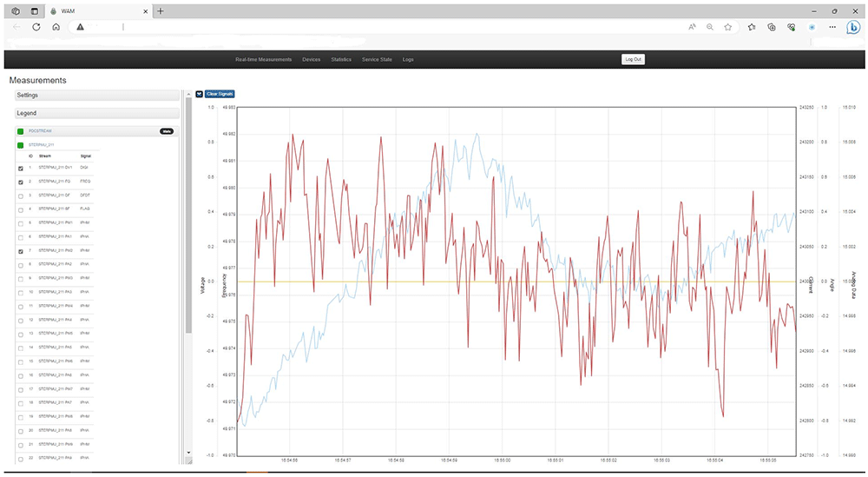Refresh the browser page
Image resolution: width=868 pixels, height=477 pixels.
point(36,27)
